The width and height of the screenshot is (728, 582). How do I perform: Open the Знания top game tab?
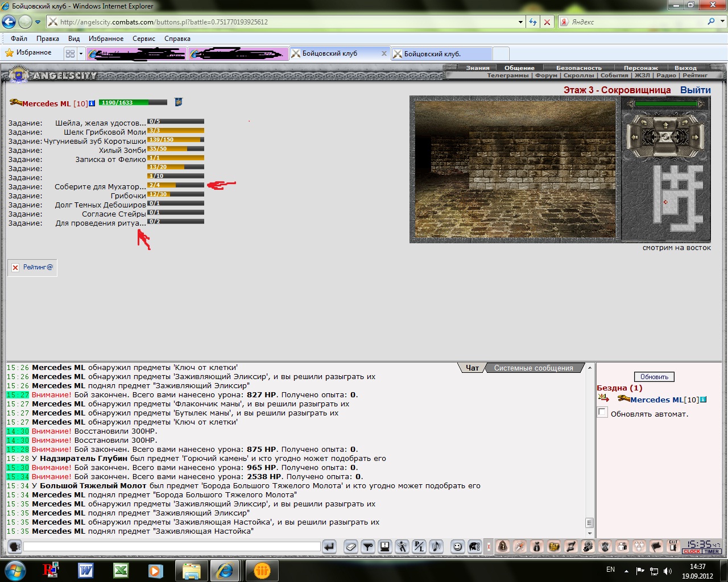[478, 68]
